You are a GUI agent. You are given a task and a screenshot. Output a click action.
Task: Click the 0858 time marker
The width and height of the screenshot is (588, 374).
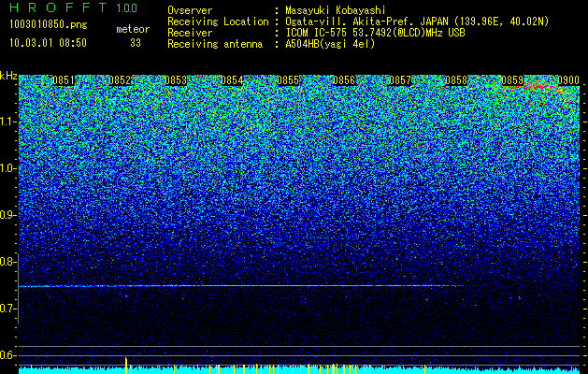[x=456, y=80]
